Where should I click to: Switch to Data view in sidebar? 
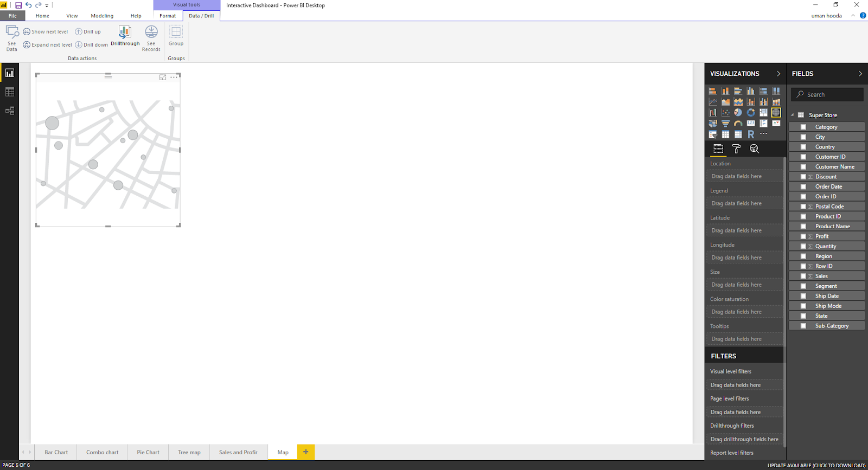click(x=10, y=92)
